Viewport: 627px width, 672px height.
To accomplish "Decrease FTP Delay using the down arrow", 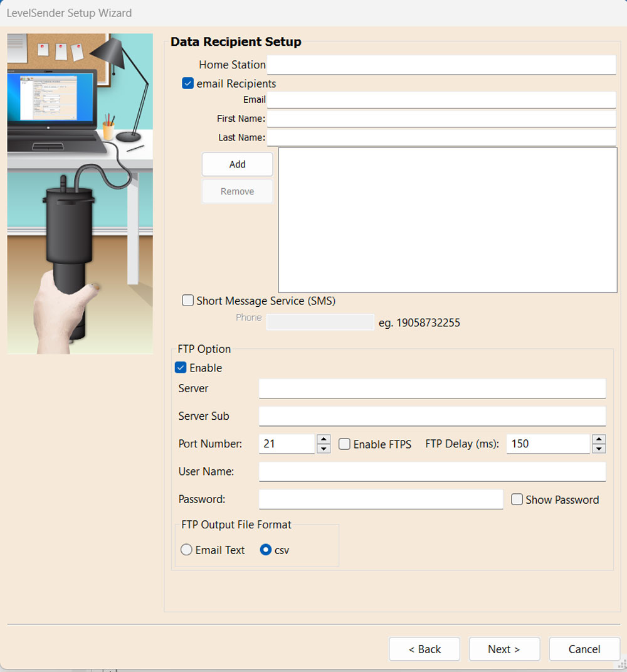I will pos(599,448).
